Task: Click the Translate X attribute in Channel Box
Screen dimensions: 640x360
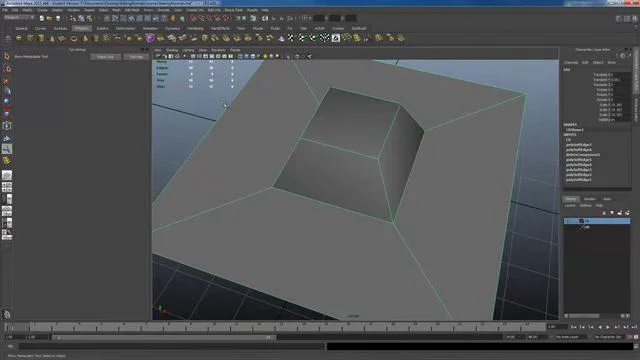Action: coord(603,75)
